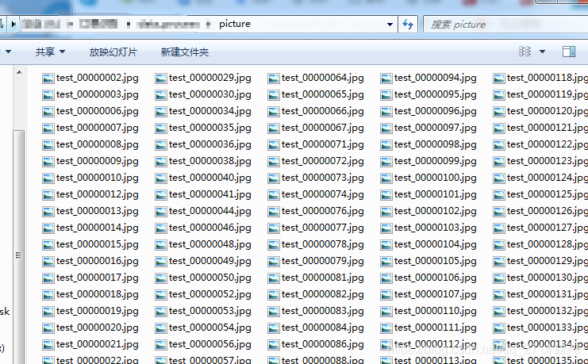588x364 pixels.
Task: Select file test_00000102.jpg
Action: (429, 211)
